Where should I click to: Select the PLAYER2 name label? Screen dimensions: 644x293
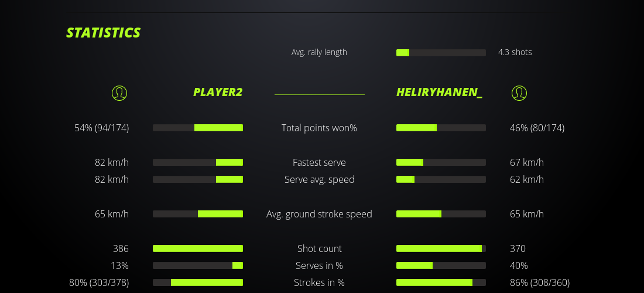click(218, 93)
